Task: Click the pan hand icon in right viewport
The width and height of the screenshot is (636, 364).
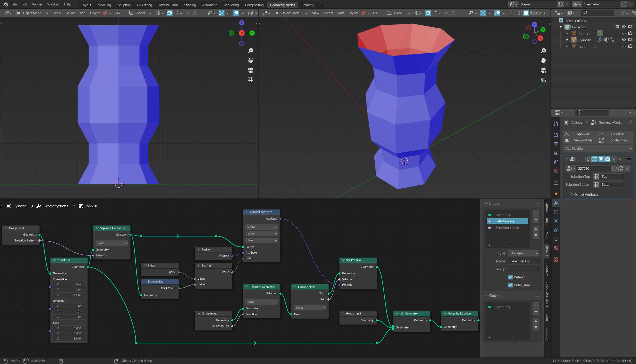Action: click(x=543, y=60)
